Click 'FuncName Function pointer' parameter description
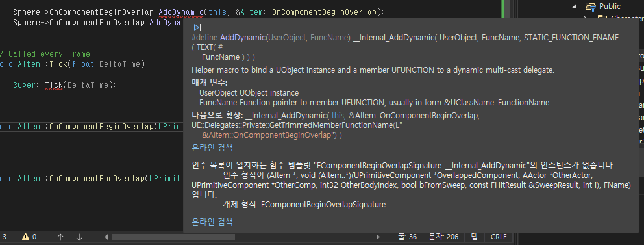 coord(374,103)
